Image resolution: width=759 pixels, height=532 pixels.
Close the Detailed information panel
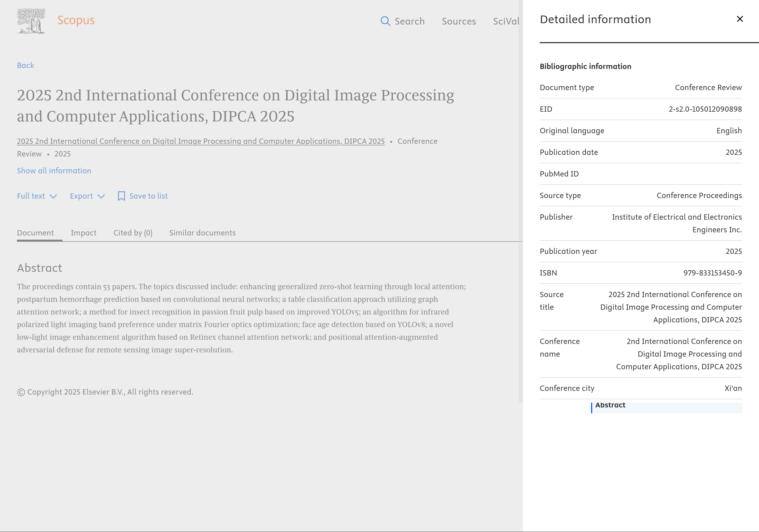click(740, 19)
